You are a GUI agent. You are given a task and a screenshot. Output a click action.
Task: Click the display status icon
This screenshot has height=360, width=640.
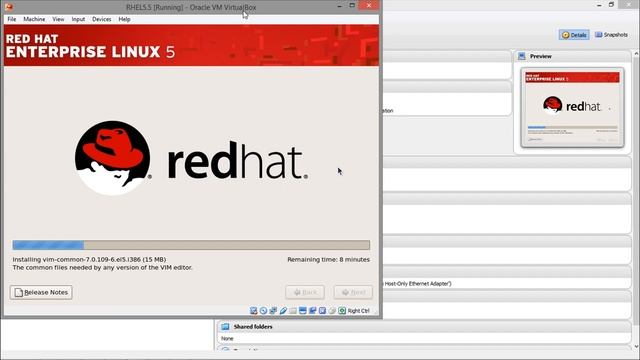click(302, 311)
